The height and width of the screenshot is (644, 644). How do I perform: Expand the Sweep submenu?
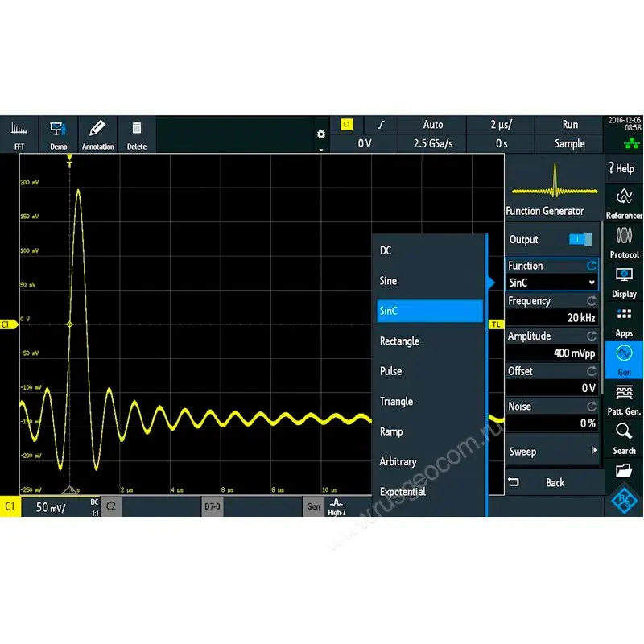[x=552, y=452]
